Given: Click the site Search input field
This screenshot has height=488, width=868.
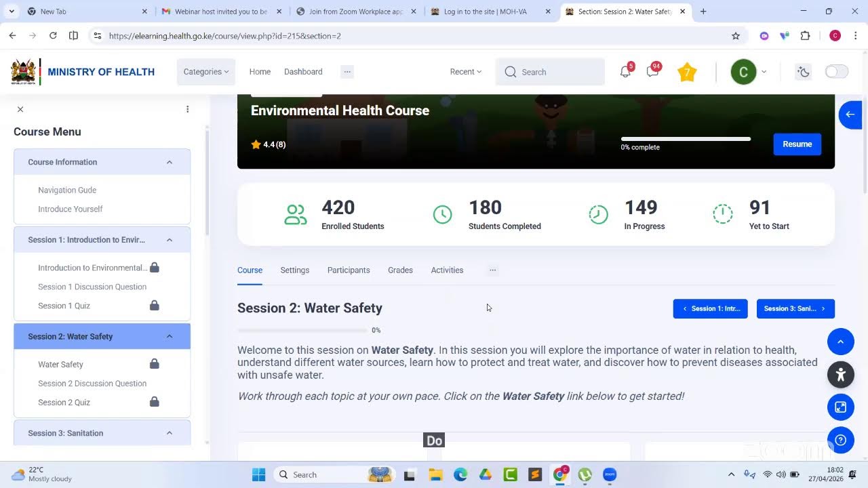Looking at the screenshot, I should pos(550,72).
